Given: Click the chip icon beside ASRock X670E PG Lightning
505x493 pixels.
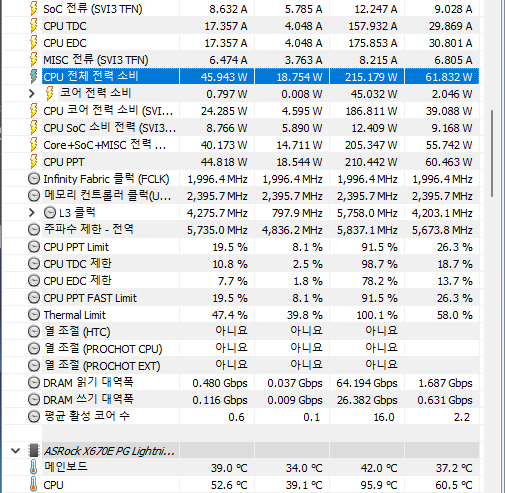Looking at the screenshot, I should tap(34, 451).
